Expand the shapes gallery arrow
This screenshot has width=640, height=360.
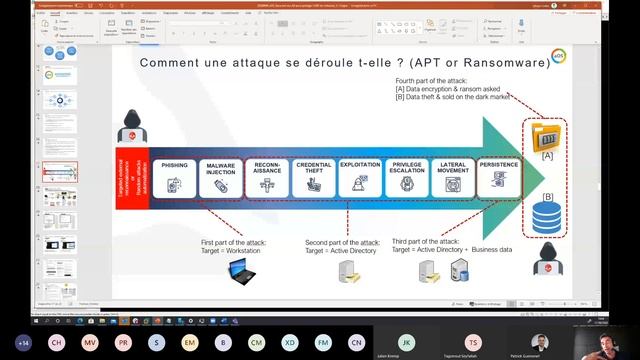[x=420, y=27]
